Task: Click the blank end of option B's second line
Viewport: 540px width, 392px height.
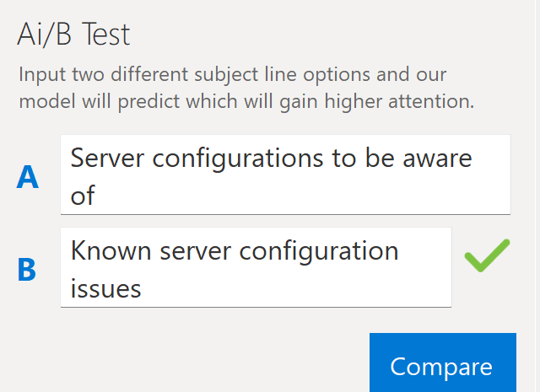Action: (x=337, y=288)
